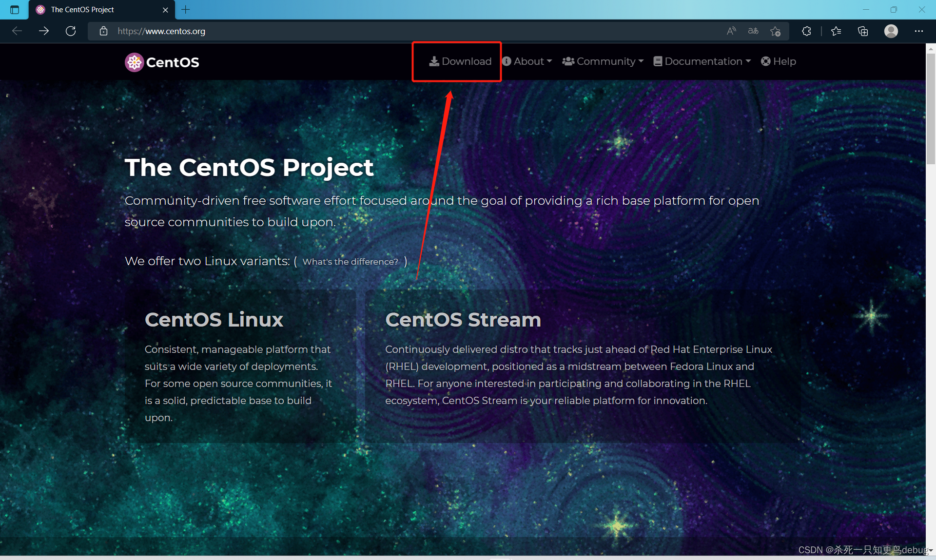Screen dimensions: 936x560
Task: Click the browser profile account icon
Action: coord(891,31)
